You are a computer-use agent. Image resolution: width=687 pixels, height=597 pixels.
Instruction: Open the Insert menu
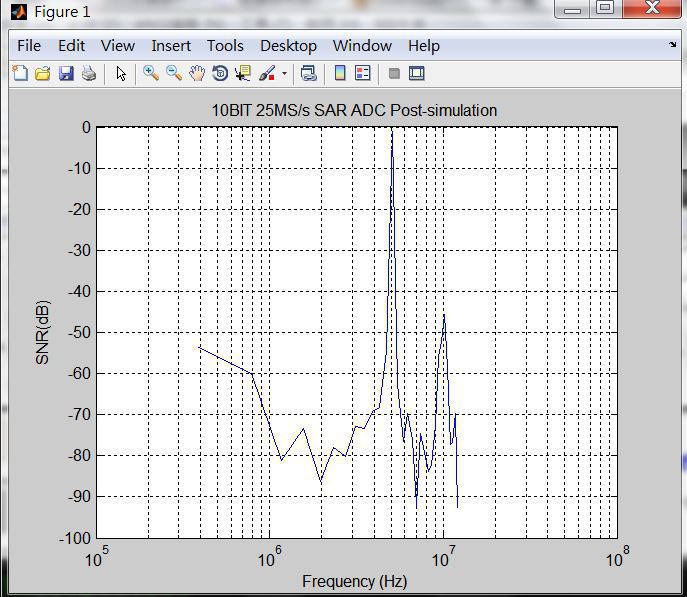tap(171, 45)
